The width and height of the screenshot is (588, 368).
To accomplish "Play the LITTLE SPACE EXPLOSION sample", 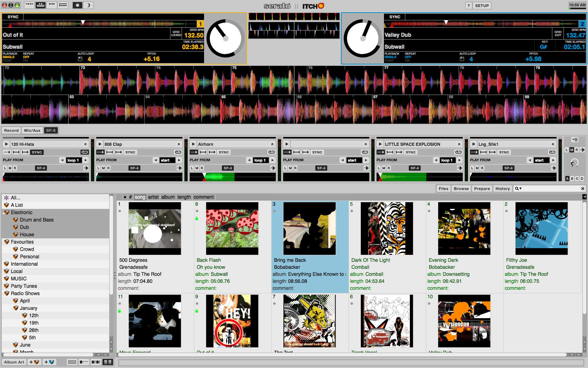I will coord(380,144).
